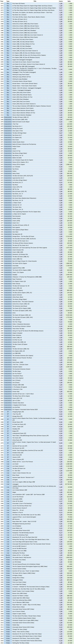Select 'Cities Of The Heart' live title
The image size is (74, 644).
point(18,501)
